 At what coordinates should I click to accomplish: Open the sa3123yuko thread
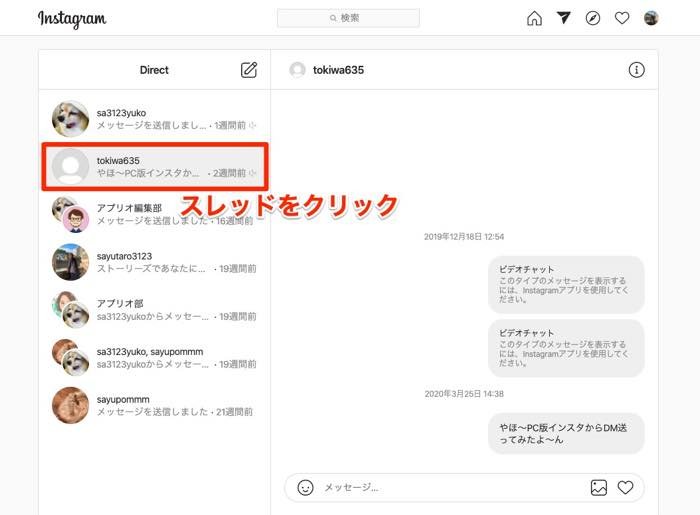154,119
